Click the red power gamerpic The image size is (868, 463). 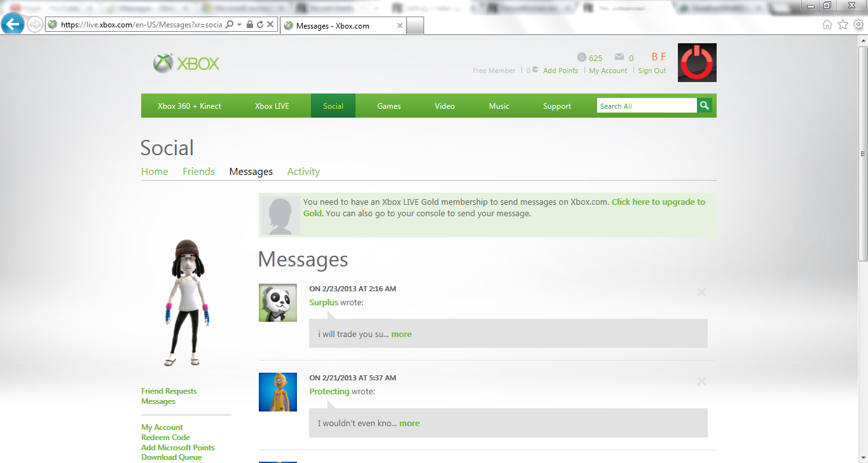coord(697,62)
